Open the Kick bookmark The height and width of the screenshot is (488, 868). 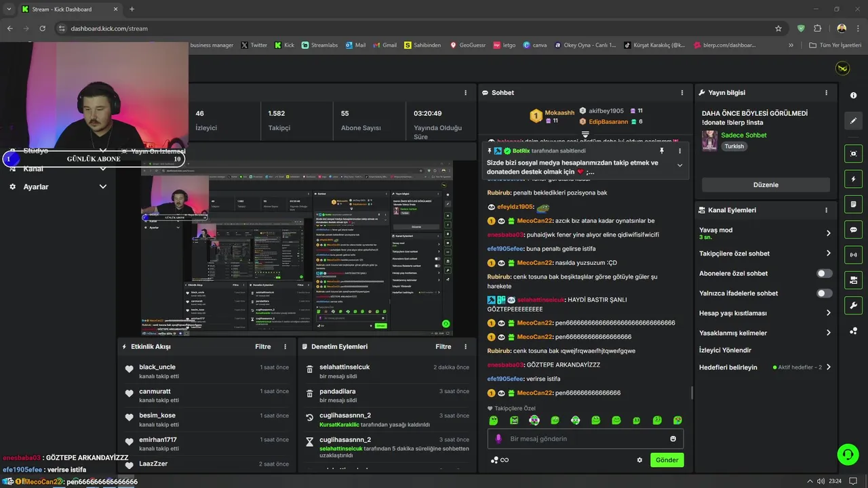click(x=284, y=45)
